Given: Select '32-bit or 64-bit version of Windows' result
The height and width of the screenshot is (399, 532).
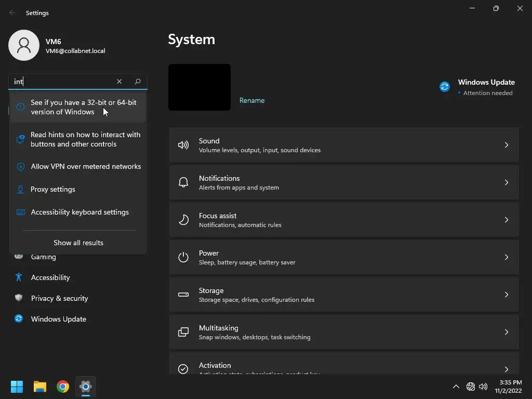Looking at the screenshot, I should pos(78,107).
